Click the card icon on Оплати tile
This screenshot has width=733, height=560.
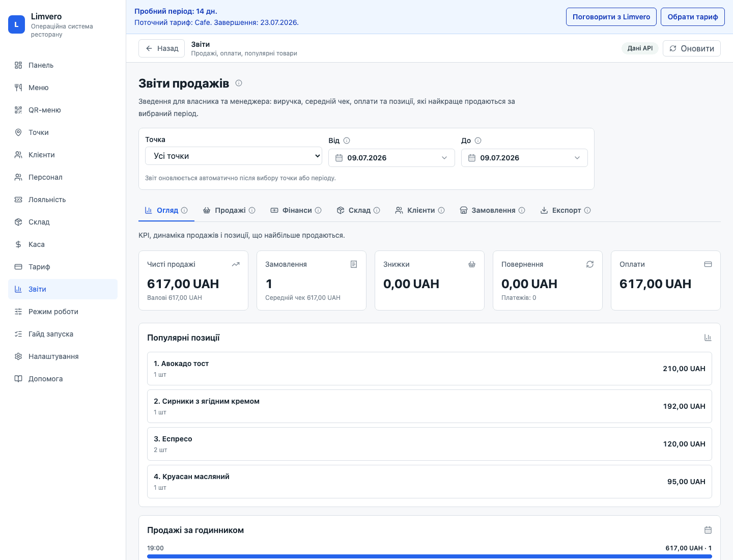click(x=708, y=264)
